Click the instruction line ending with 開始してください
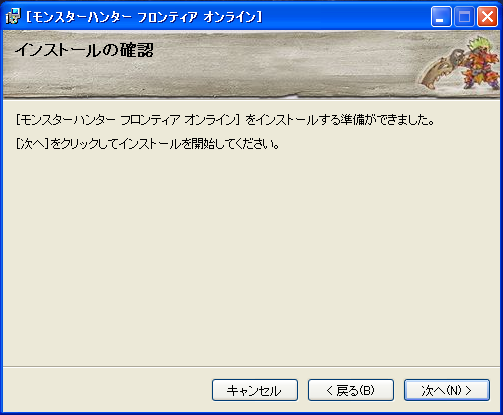This screenshot has height=415, width=503. 148,144
